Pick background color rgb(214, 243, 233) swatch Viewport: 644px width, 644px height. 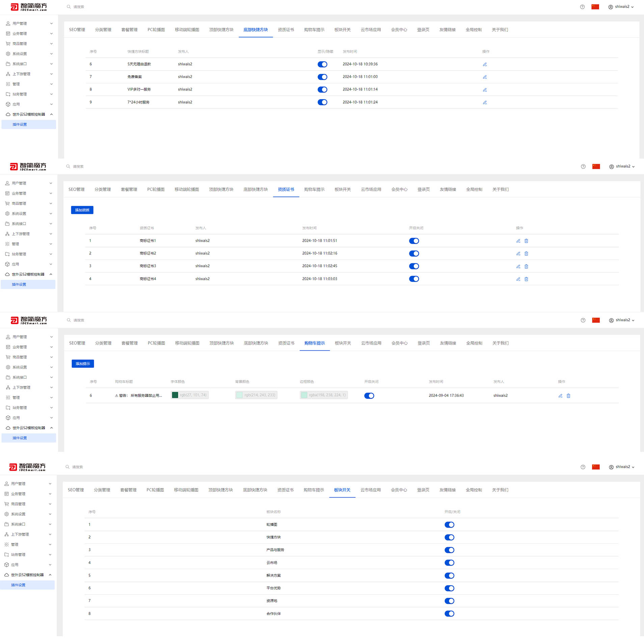[239, 395]
